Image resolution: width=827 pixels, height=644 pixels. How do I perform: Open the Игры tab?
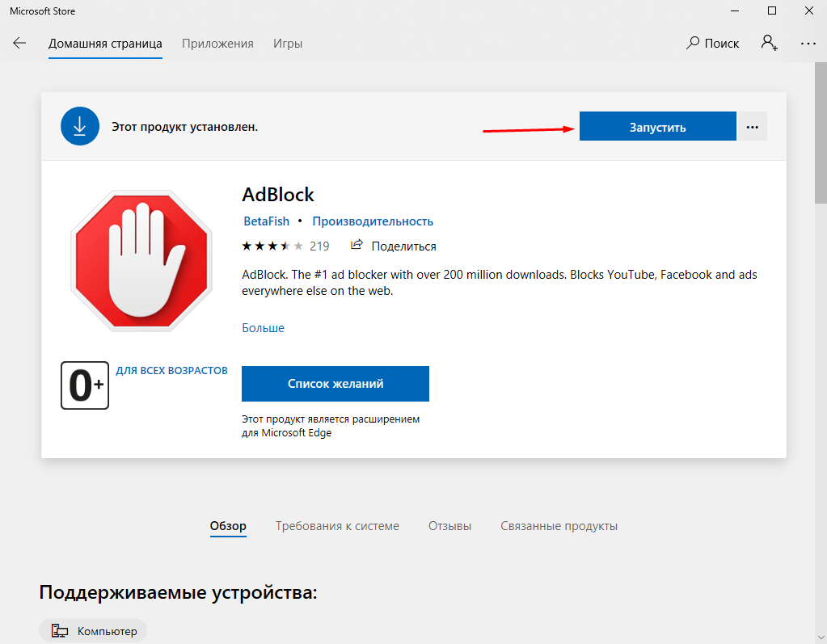click(288, 44)
